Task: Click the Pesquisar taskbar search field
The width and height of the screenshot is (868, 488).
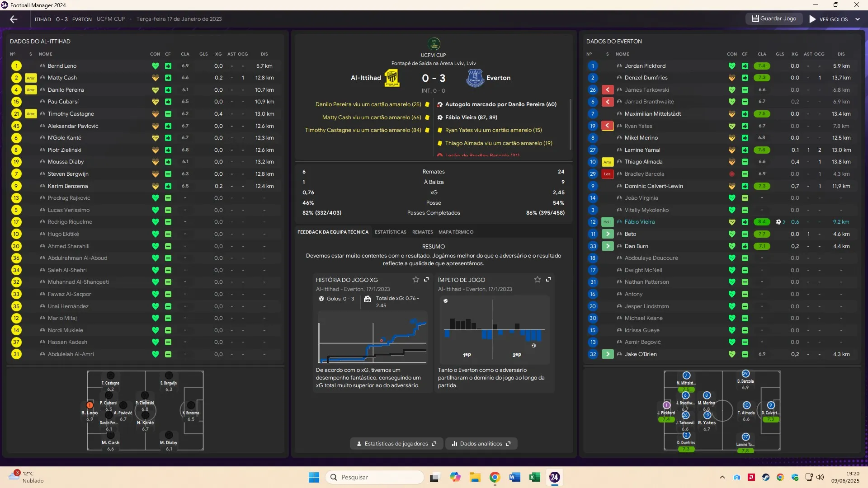Action: [x=374, y=477]
